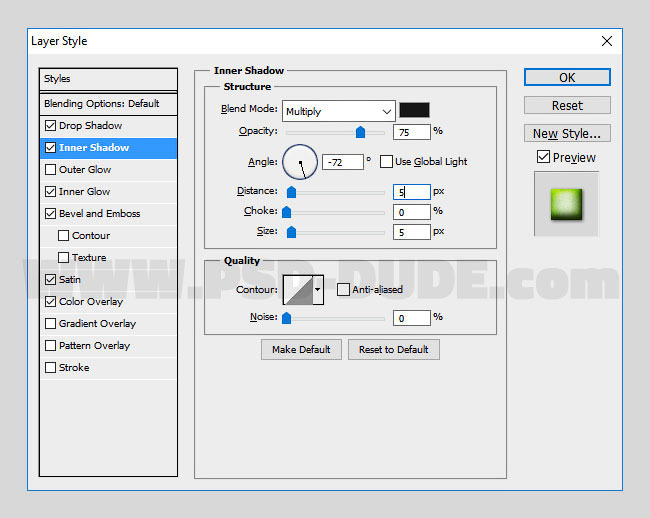Image resolution: width=650 pixels, height=518 pixels.
Task: Click the Reset button
Action: click(567, 105)
